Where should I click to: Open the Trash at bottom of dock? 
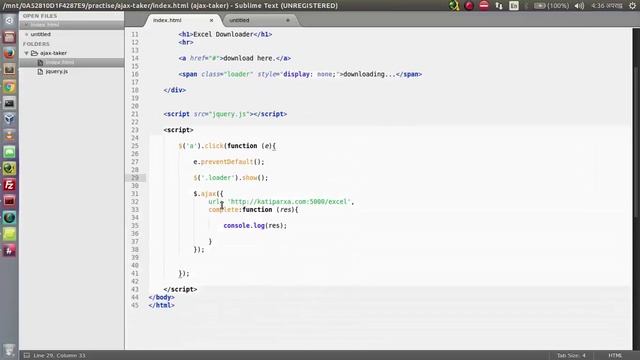[x=9, y=350]
